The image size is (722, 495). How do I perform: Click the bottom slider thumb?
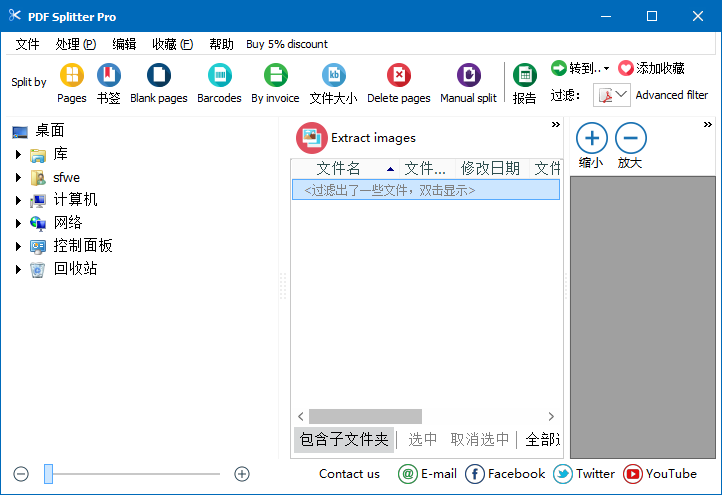pos(48,474)
